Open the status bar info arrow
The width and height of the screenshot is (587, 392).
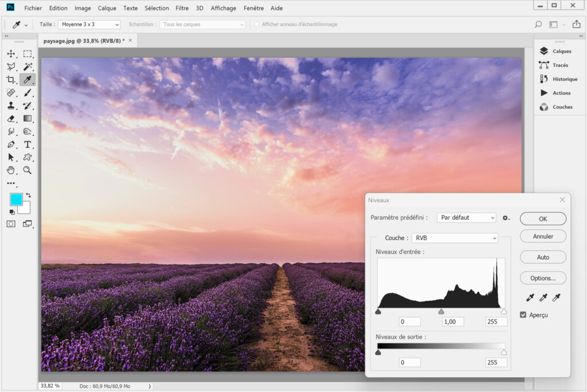pyautogui.click(x=150, y=386)
